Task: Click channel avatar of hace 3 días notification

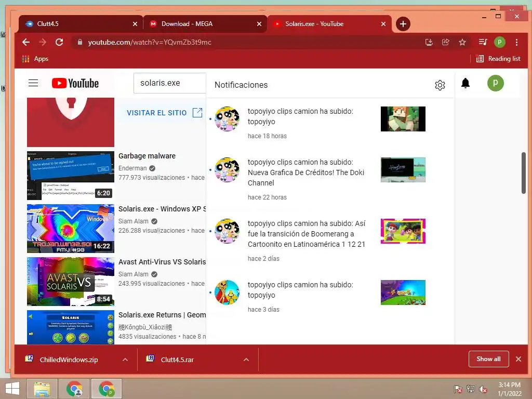Action: pyautogui.click(x=227, y=292)
